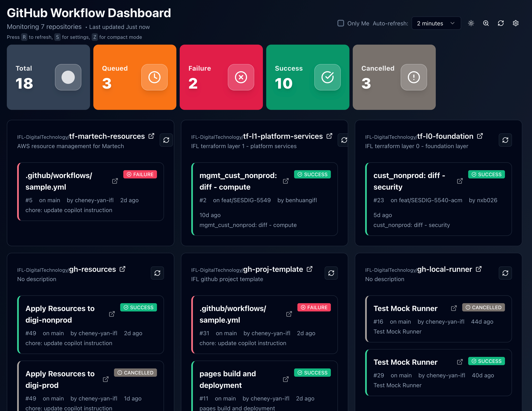
Task: Open tf-l0-foundation external link icon
Action: coord(480,136)
